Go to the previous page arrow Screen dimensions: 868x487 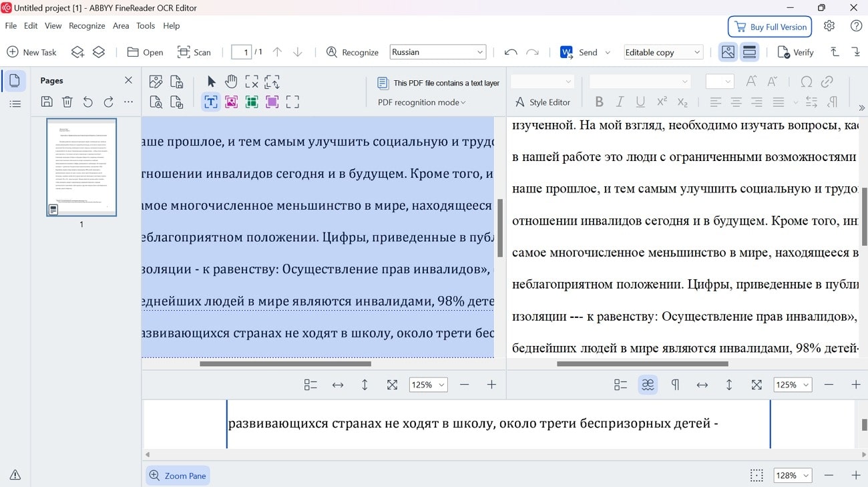(x=277, y=52)
